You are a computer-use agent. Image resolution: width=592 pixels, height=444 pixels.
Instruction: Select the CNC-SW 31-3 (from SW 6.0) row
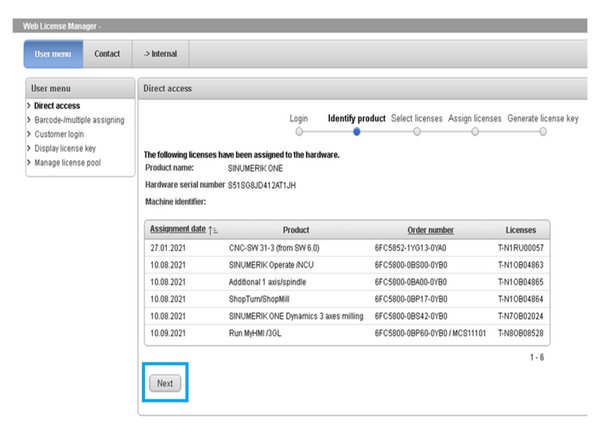(x=347, y=248)
